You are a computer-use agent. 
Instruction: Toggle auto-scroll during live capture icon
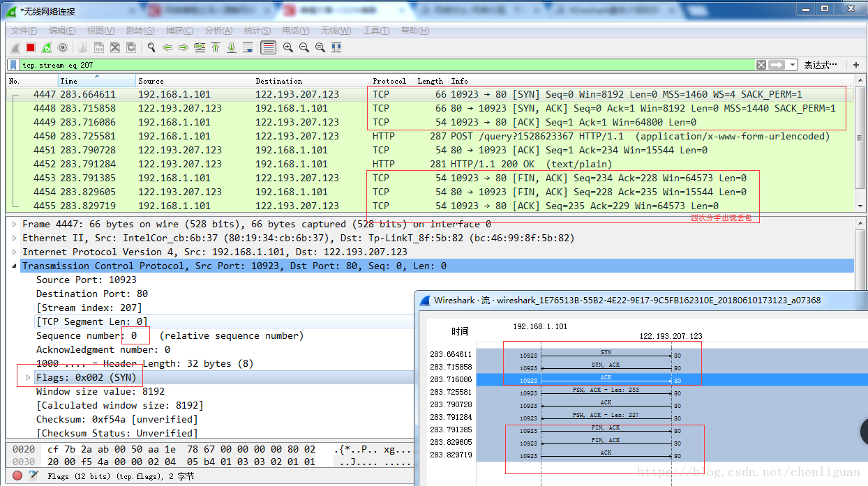[x=248, y=47]
